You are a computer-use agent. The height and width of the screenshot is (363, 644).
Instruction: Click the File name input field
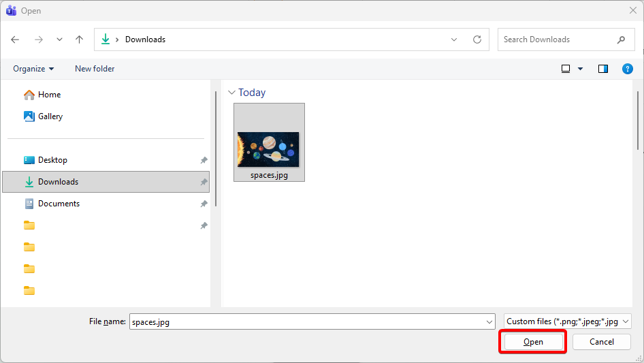pyautogui.click(x=306, y=321)
